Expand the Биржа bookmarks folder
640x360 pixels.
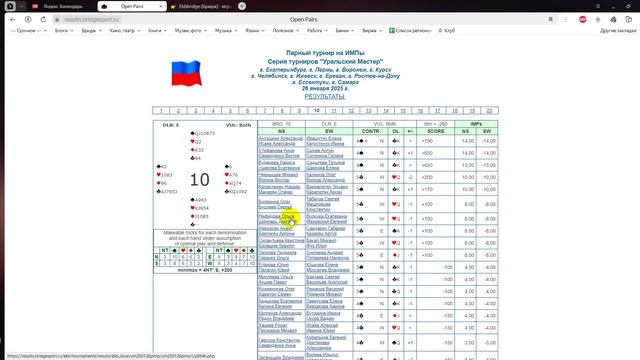(x=372, y=31)
